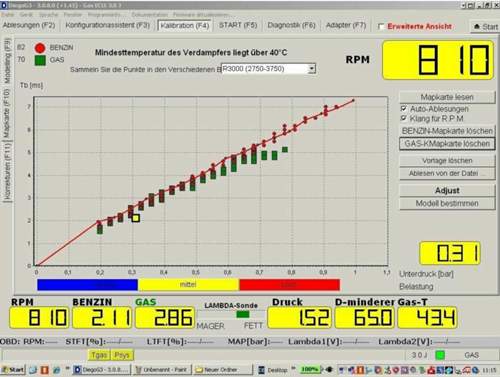Click the green lambda probe indicator
The height and width of the screenshot is (377, 500).
point(243,314)
